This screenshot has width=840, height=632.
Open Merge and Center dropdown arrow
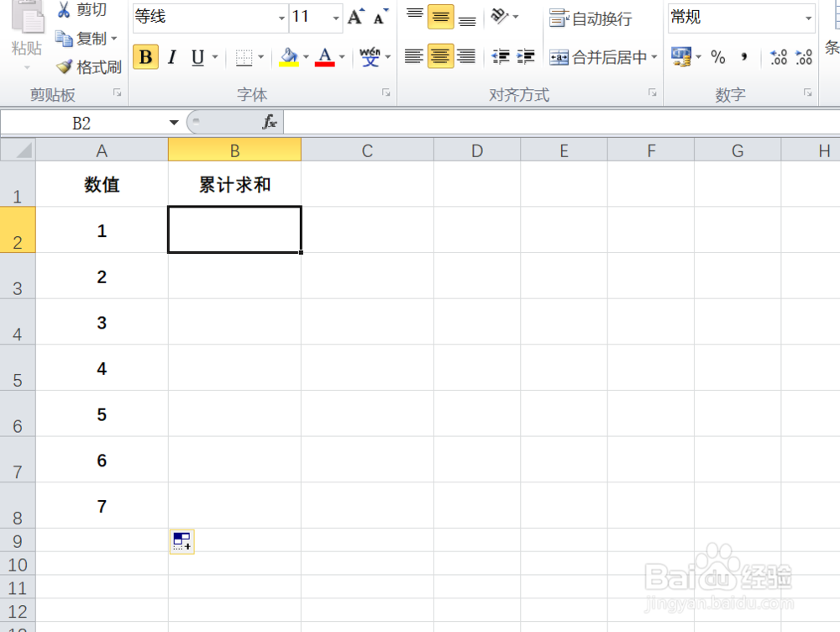tap(654, 57)
